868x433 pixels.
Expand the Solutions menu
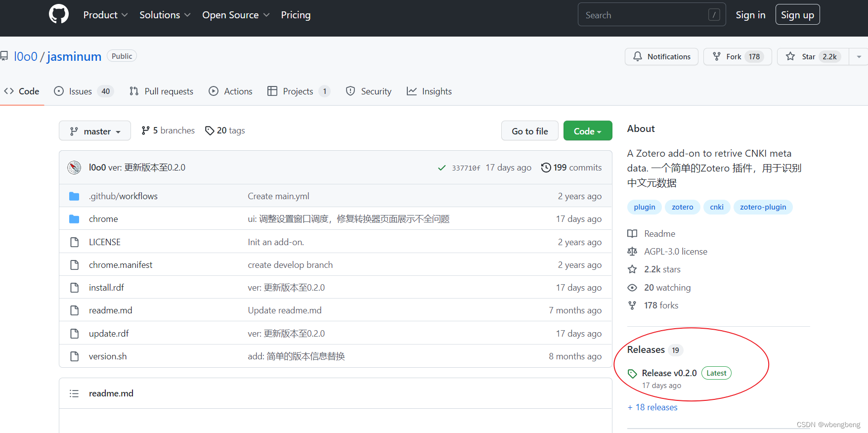tap(165, 15)
